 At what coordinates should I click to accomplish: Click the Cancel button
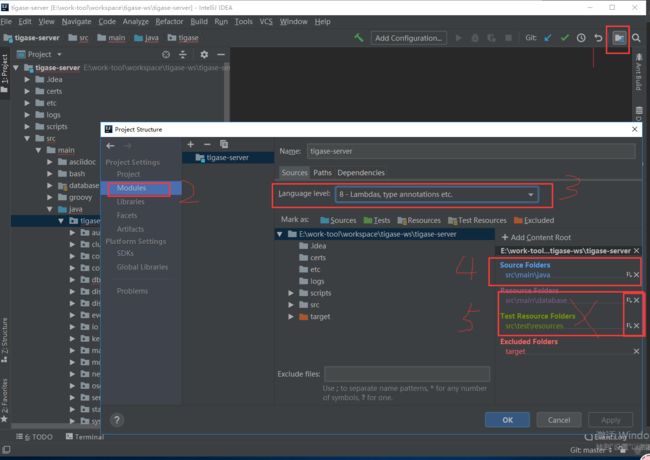[559, 420]
